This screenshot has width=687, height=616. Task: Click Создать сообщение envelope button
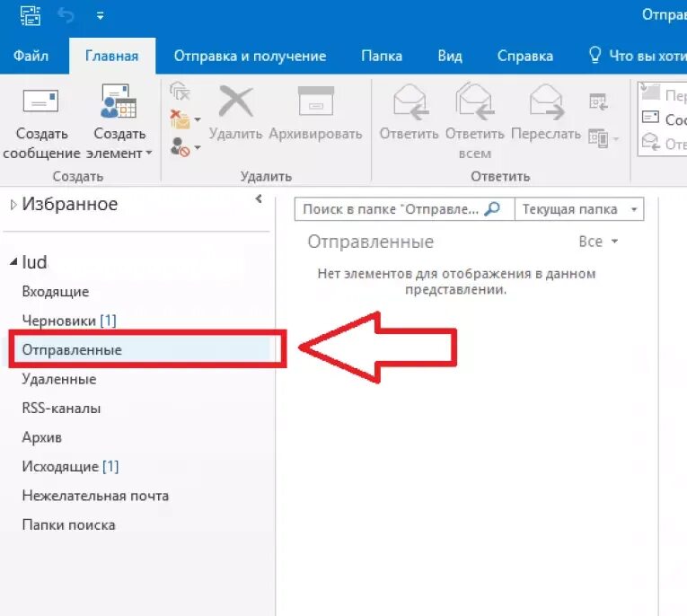click(x=41, y=122)
